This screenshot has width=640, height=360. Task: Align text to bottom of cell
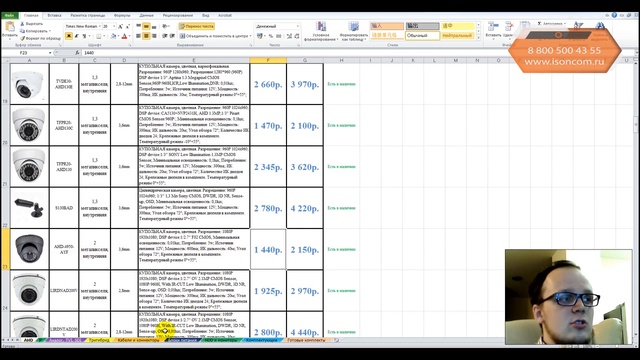tap(154, 26)
